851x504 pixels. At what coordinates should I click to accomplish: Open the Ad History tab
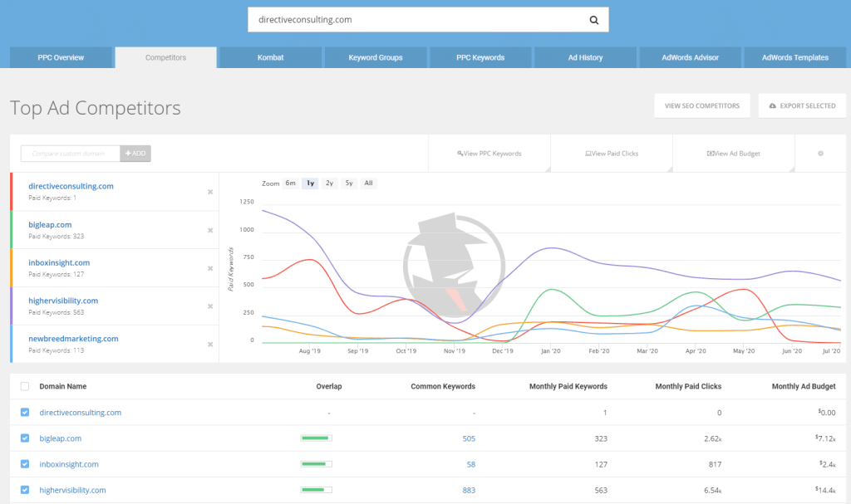(x=585, y=57)
